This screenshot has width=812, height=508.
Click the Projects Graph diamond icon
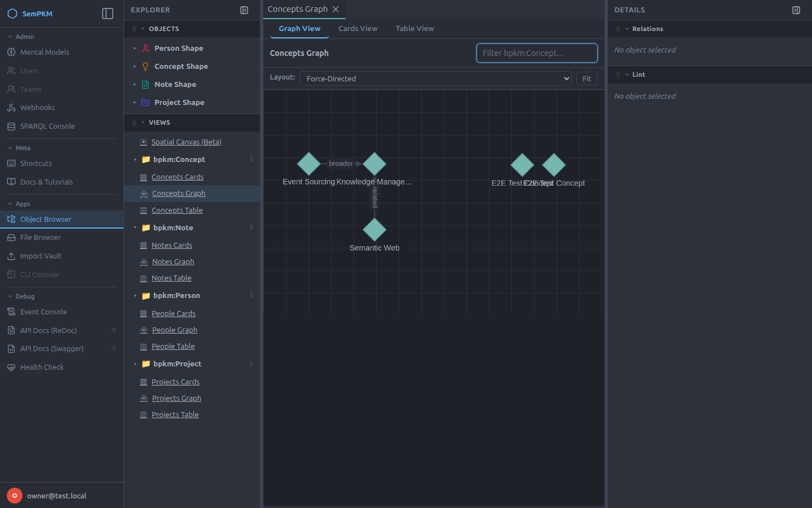point(144,398)
